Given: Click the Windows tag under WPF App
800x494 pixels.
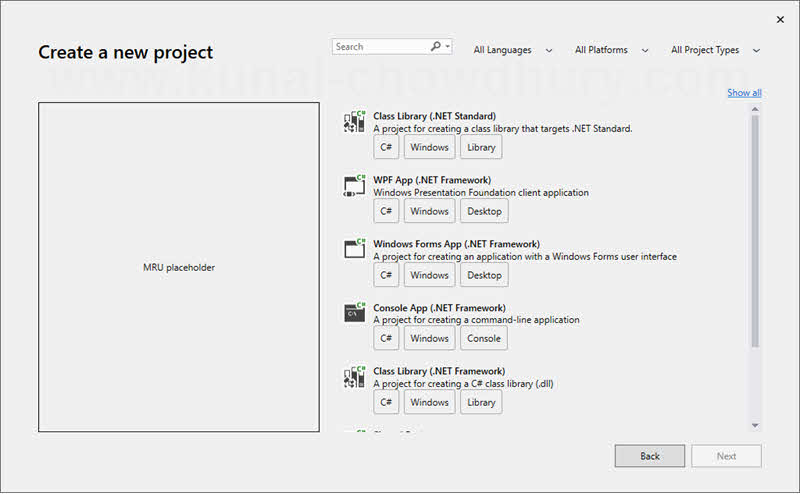Looking at the screenshot, I should tap(429, 211).
